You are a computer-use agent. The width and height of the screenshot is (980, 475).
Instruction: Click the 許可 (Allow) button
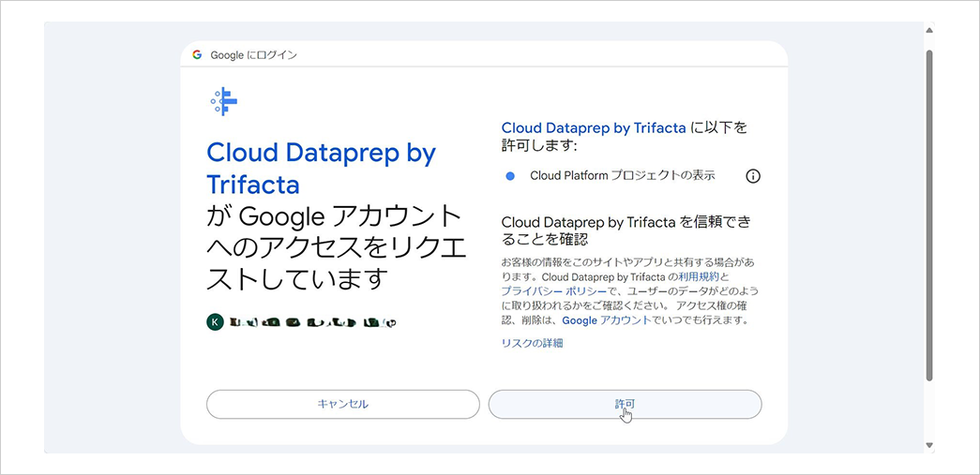(x=625, y=404)
